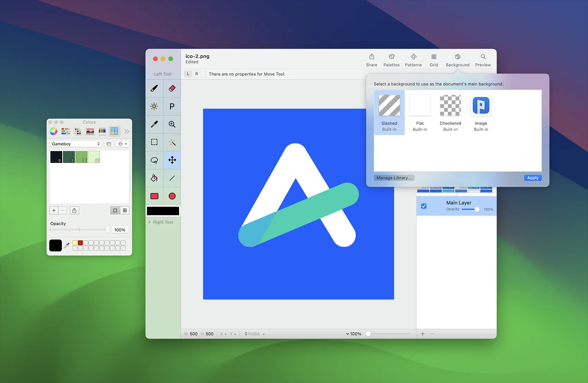Click the black current color well in Colors

[x=55, y=245]
